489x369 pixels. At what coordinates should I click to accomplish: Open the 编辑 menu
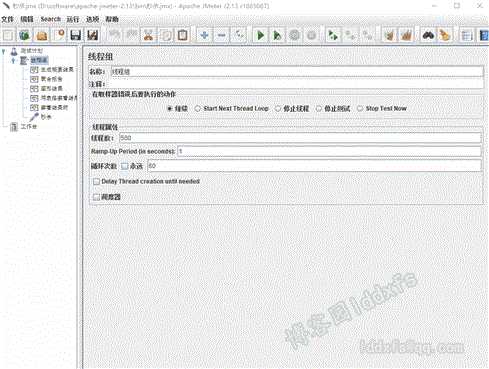(27, 19)
